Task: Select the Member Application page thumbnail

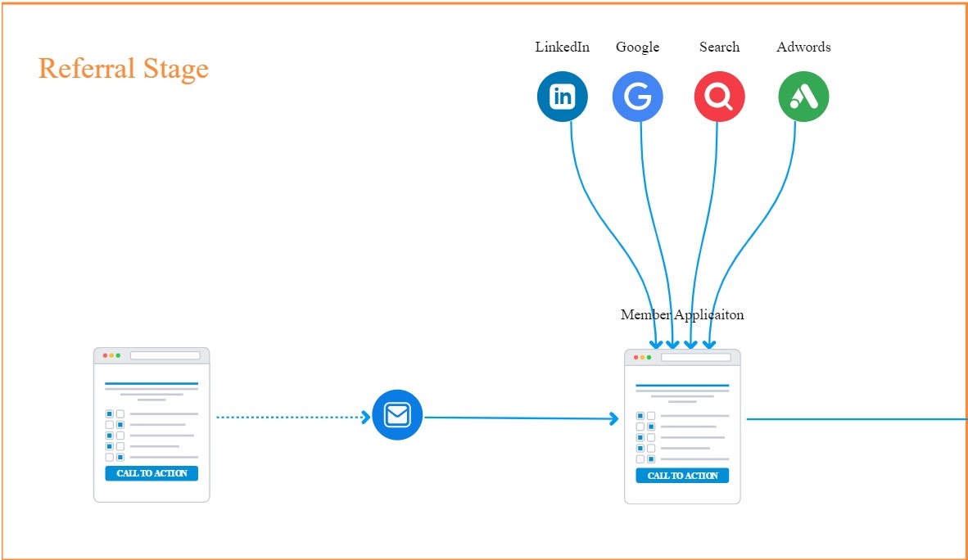Action: coord(682,427)
